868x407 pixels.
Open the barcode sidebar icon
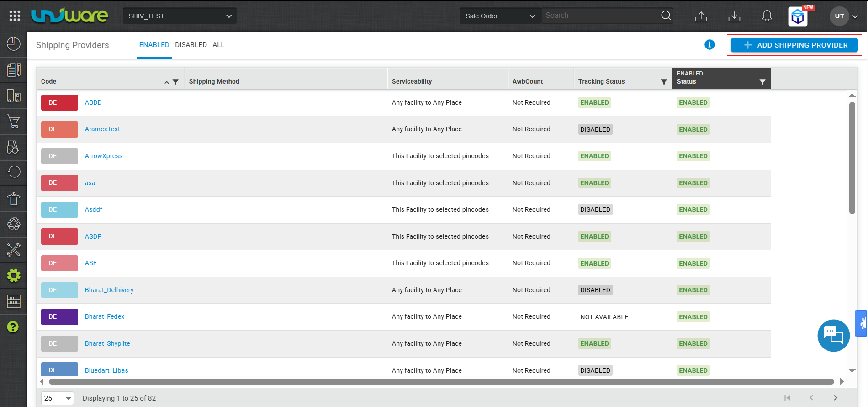coord(14,301)
